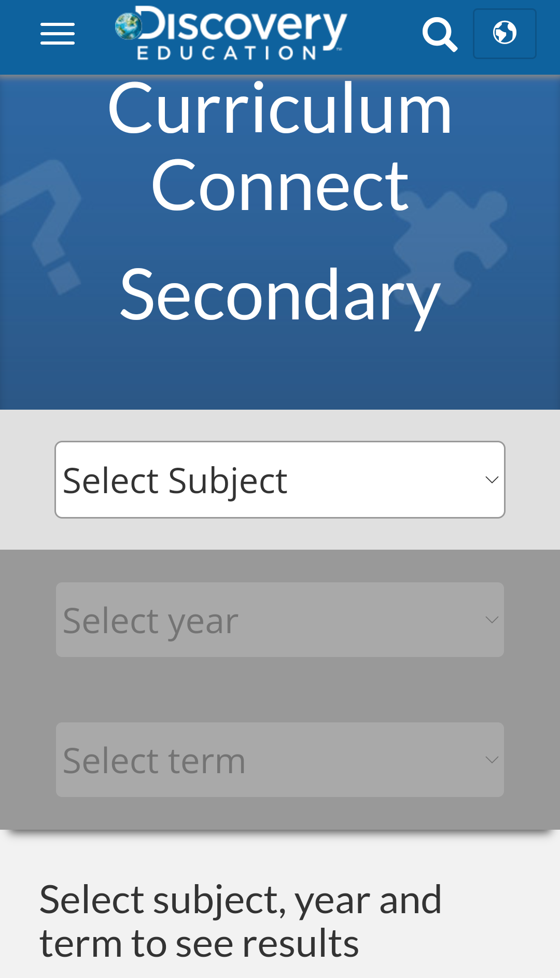Click the blue Curriculum Connect banner area

tap(280, 363)
